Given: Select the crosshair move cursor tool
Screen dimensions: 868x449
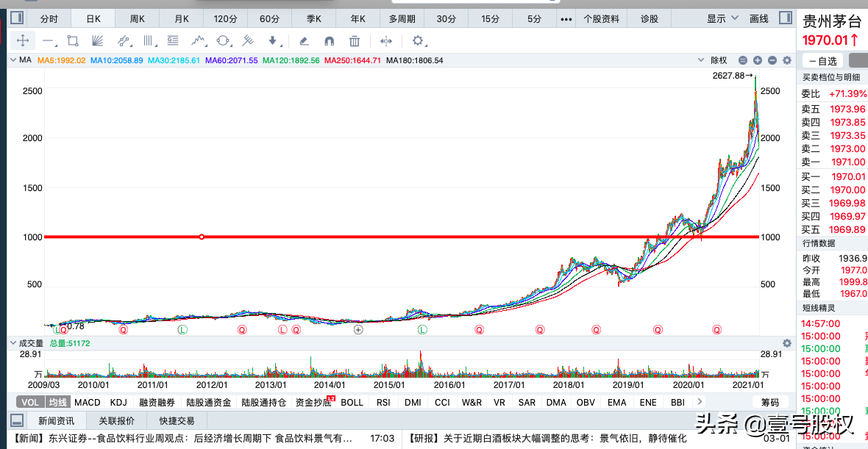Looking at the screenshot, I should coord(23,40).
